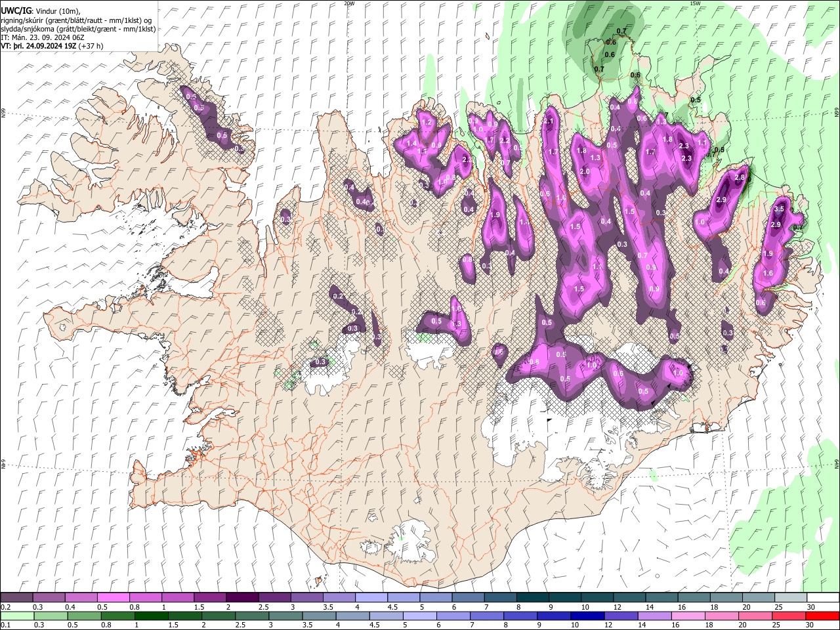Image resolution: width=840 pixels, height=630 pixels.
Task: Pick the snow legend swatch between 8 and 9
Action: tap(533, 597)
